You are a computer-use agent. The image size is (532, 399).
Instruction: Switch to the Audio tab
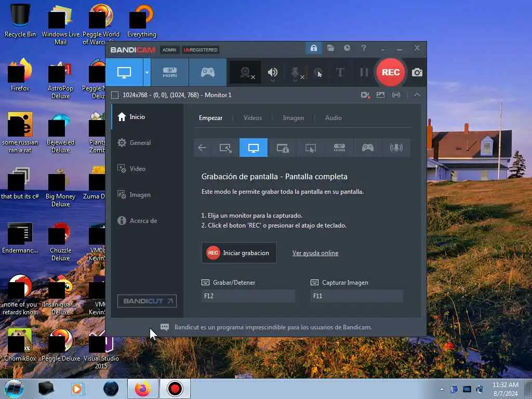(x=333, y=118)
